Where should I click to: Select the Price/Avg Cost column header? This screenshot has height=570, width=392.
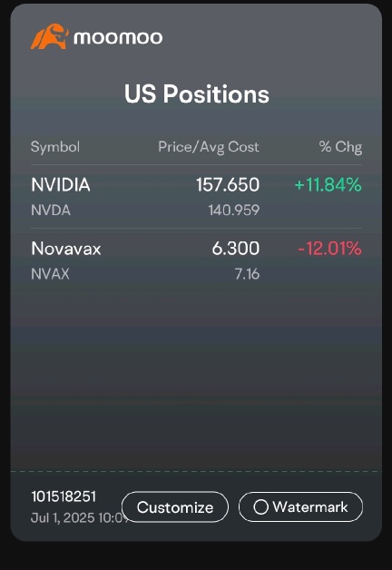(x=209, y=147)
